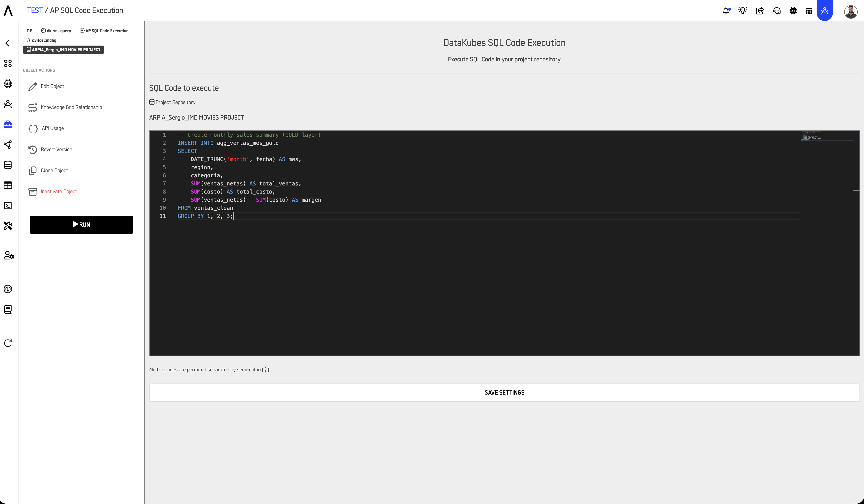Open the lightbulb ideas icon
The height and width of the screenshot is (504, 864).
click(743, 11)
